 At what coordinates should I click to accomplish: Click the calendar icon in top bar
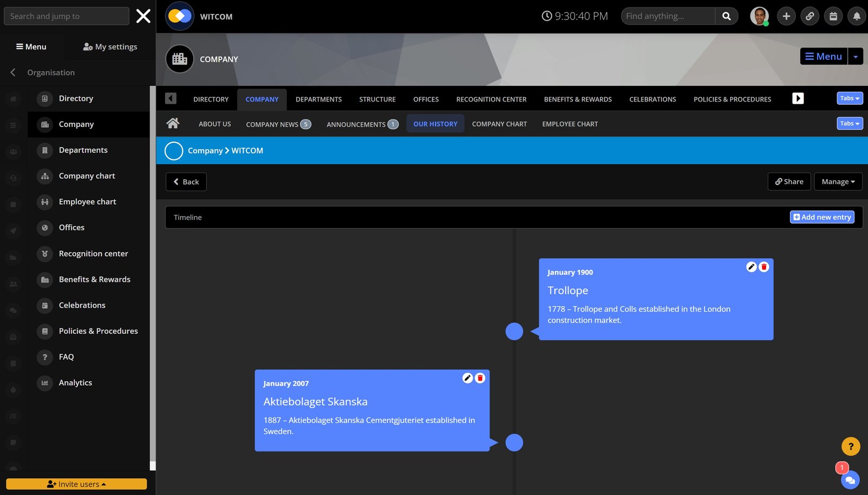(833, 16)
